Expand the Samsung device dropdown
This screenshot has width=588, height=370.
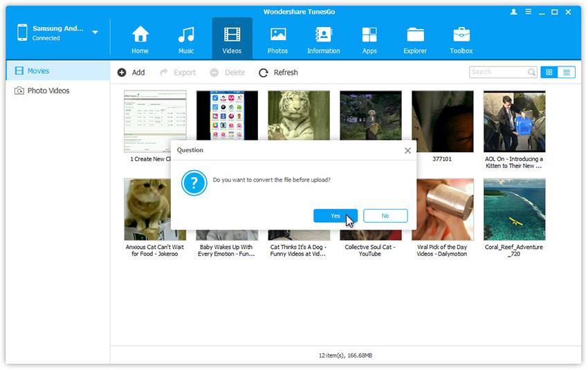coord(95,33)
